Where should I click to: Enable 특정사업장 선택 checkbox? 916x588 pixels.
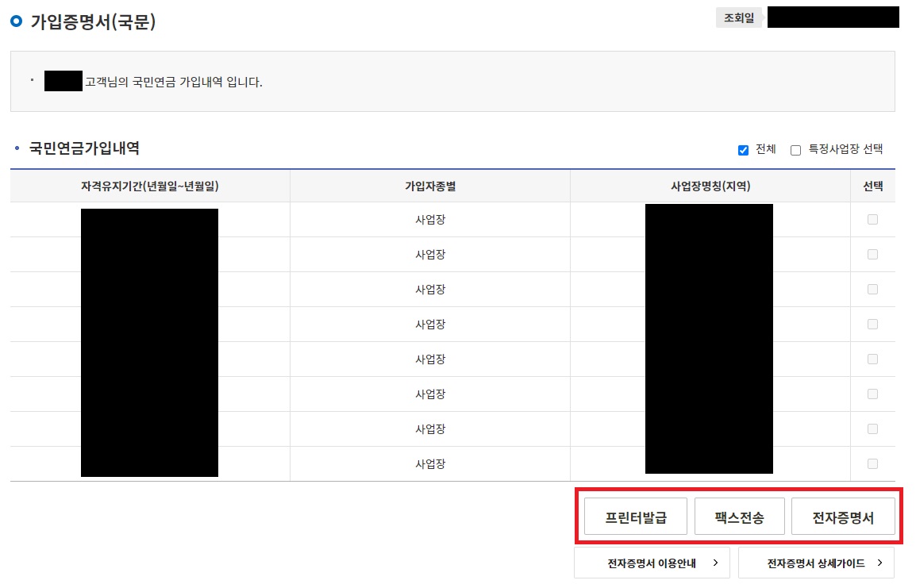(x=795, y=149)
